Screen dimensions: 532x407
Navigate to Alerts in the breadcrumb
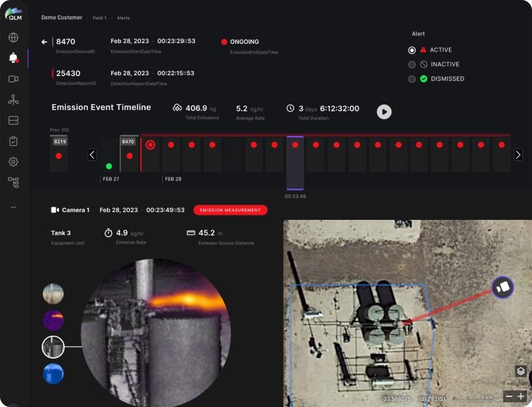pos(123,18)
